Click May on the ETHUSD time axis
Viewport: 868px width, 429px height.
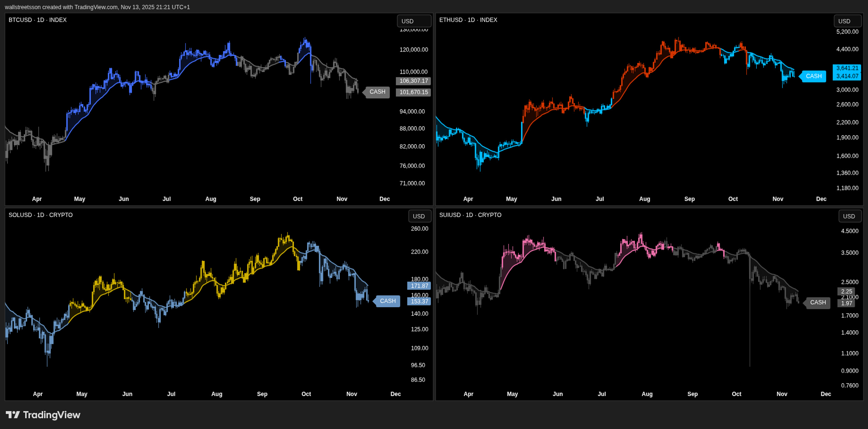click(511, 199)
